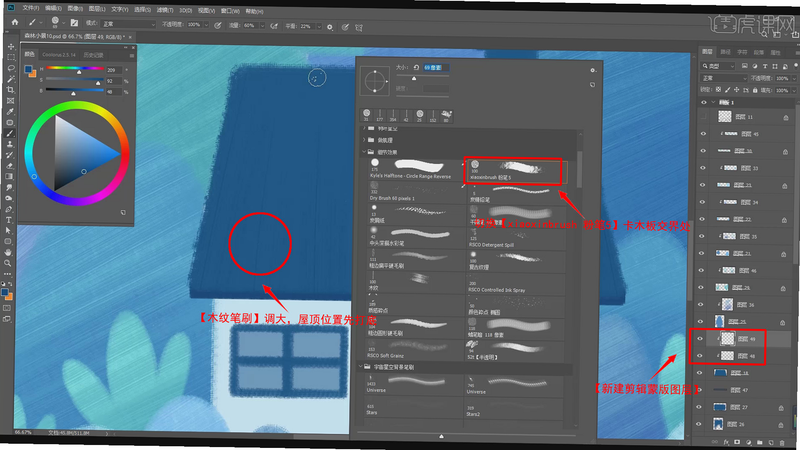Select the Brush tool in the toolbar
Viewport: 800px width, 450px height.
point(10,134)
